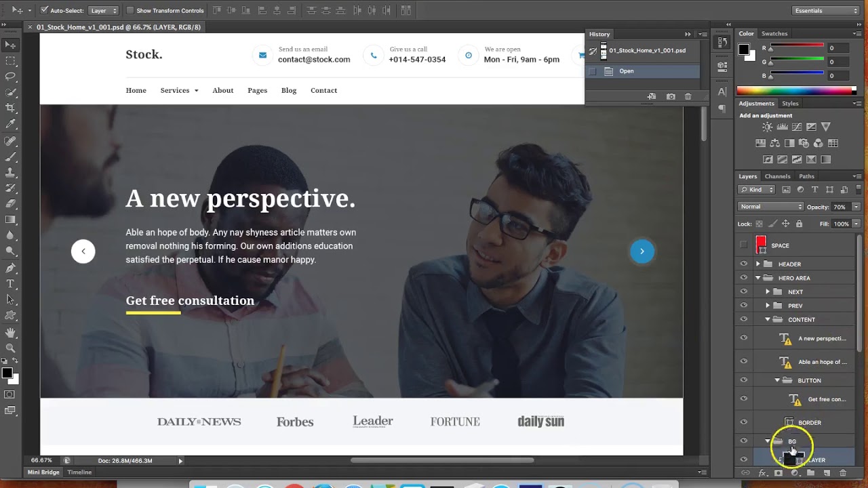Select the Pen tool
This screenshot has height=488, width=868.
10,268
